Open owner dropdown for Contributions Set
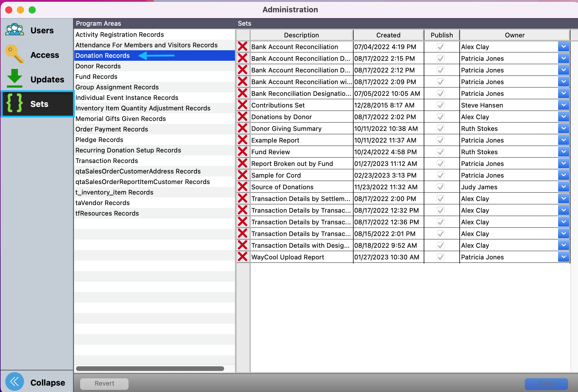Screen dimensions: 578x392 [x=563, y=105]
